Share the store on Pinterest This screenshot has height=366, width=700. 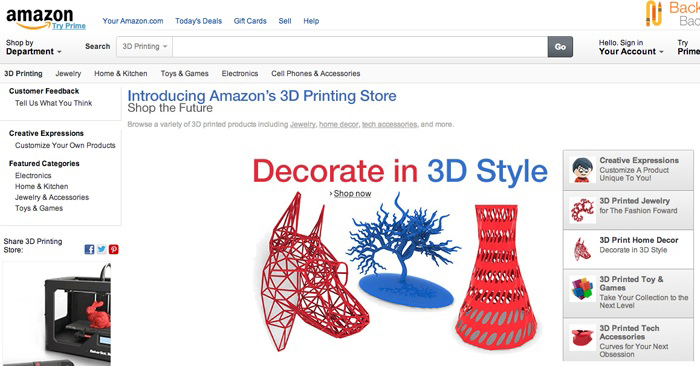(114, 250)
